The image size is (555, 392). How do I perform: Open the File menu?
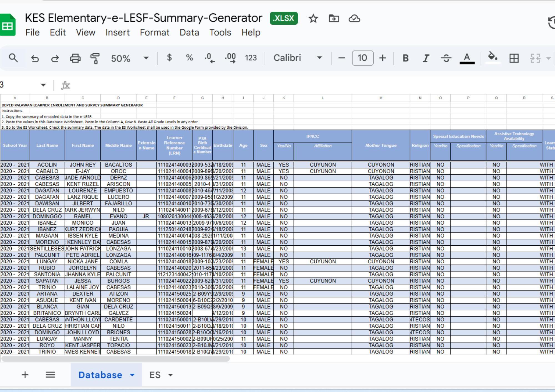pyautogui.click(x=32, y=32)
